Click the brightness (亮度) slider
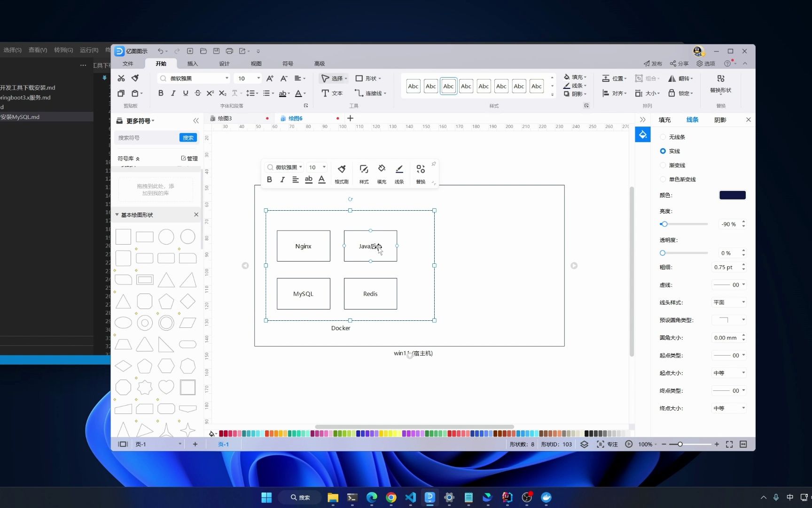The height and width of the screenshot is (508, 812). click(685, 224)
